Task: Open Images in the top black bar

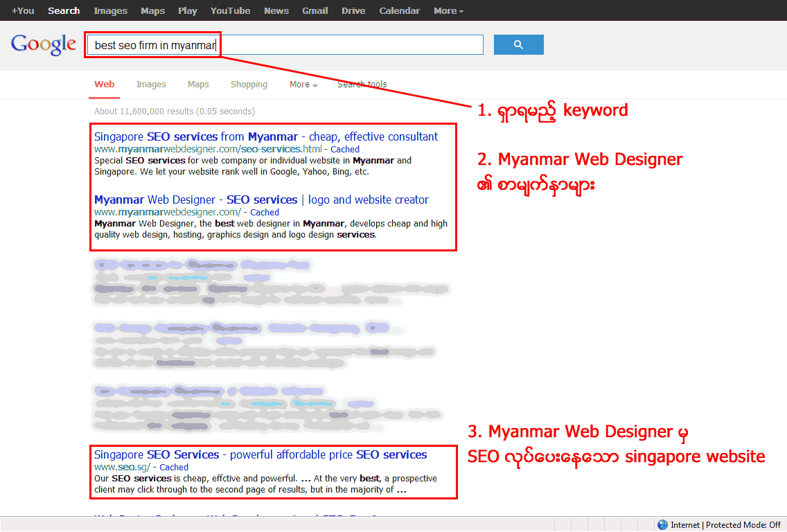Action: tap(110, 10)
